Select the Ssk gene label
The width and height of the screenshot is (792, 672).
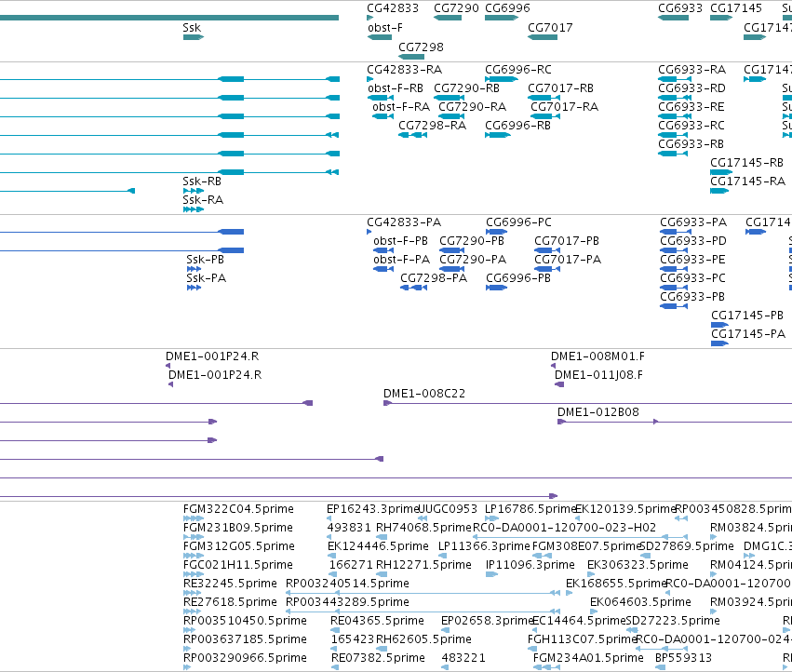192,28
